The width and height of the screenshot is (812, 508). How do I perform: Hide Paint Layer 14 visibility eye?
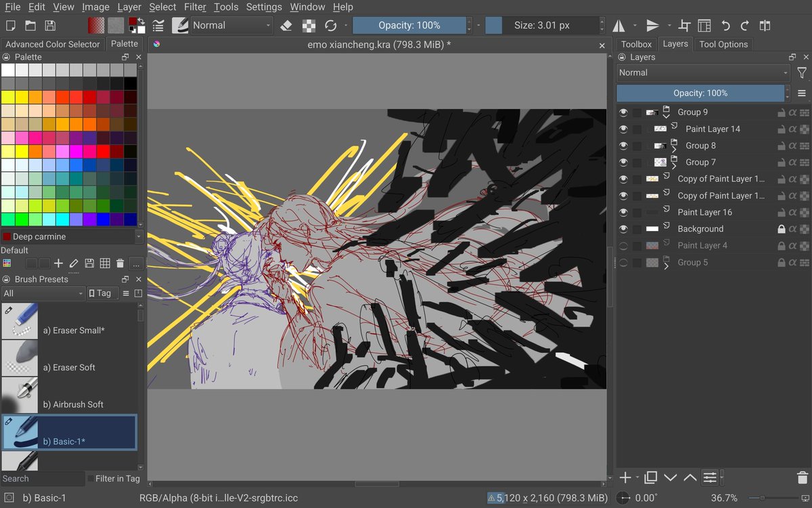coord(623,129)
